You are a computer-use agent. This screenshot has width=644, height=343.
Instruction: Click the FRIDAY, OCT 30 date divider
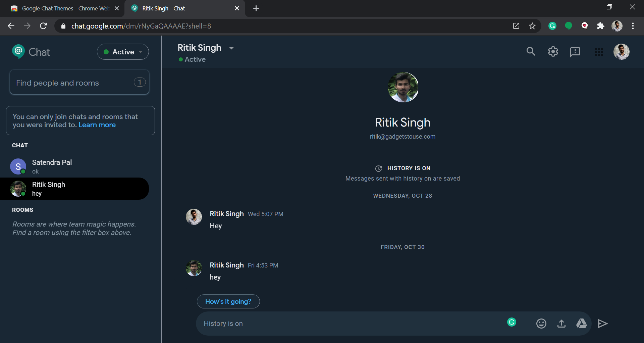point(402,247)
